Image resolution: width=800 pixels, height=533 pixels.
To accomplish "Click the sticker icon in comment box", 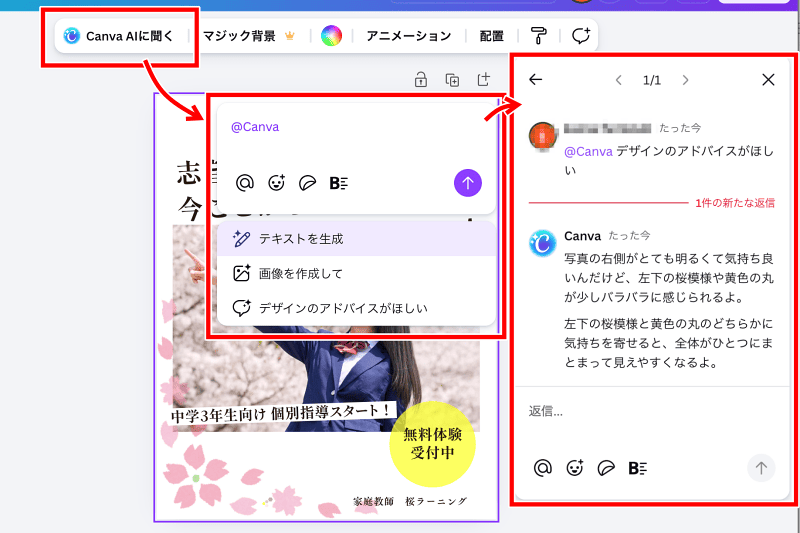I will click(308, 182).
